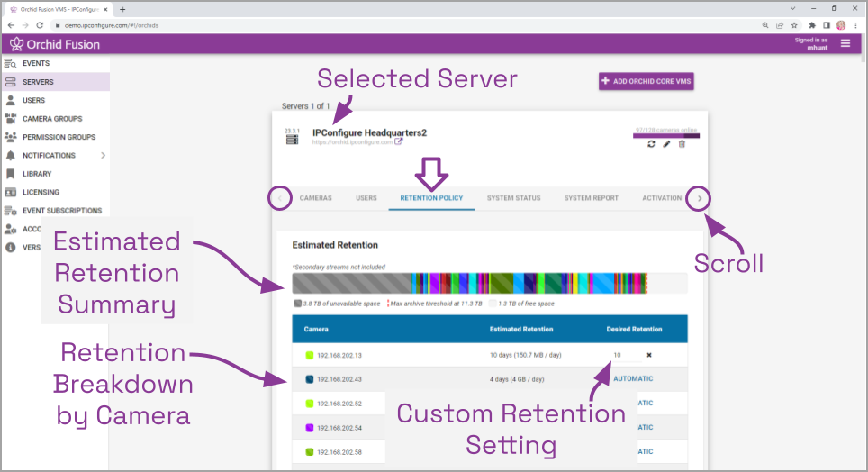This screenshot has width=868, height=472.
Task: Open the Events sidebar item
Action: click(x=55, y=63)
